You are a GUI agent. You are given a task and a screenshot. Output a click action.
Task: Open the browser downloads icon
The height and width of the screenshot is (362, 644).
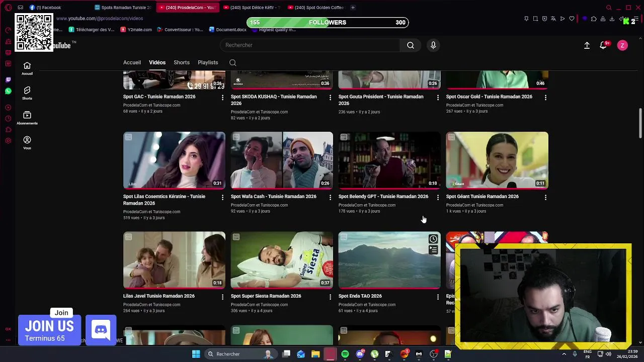612,19
